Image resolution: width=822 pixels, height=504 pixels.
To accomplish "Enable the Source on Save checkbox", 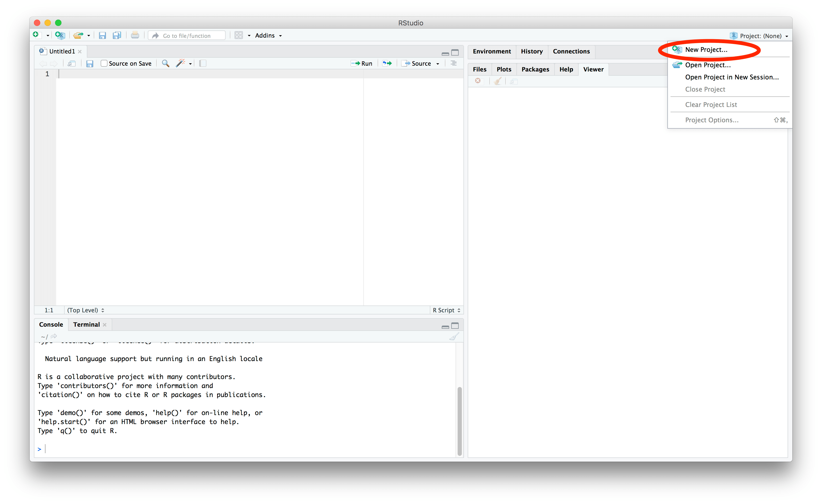I will (104, 63).
